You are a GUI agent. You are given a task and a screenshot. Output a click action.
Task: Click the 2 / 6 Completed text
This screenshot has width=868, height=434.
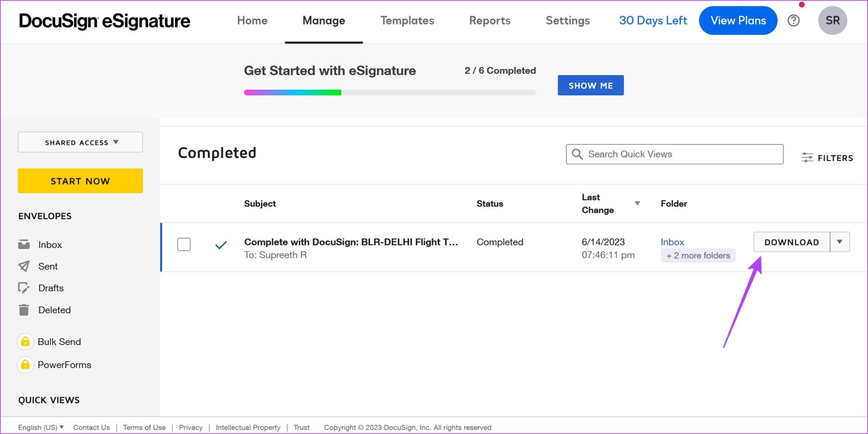point(500,70)
